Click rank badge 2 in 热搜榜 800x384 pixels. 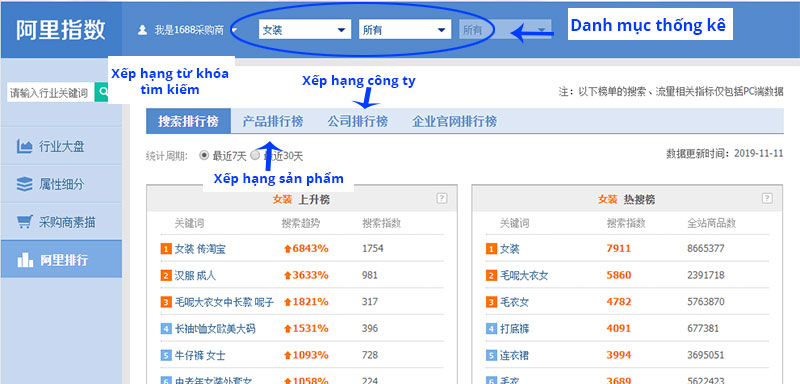tap(491, 276)
